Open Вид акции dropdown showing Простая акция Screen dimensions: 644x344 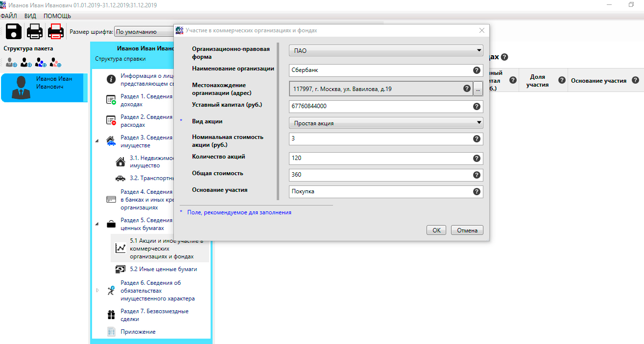[386, 123]
